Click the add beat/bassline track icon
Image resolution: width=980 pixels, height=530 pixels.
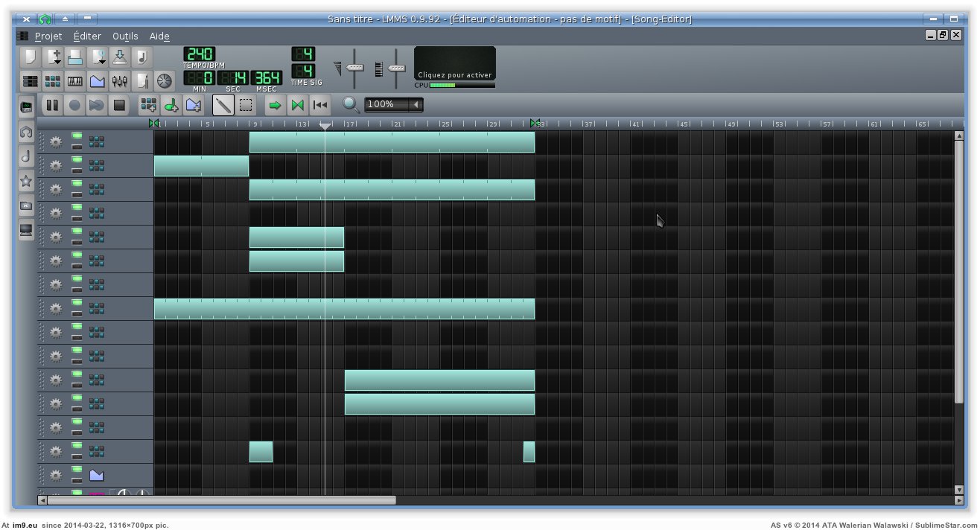click(x=148, y=105)
